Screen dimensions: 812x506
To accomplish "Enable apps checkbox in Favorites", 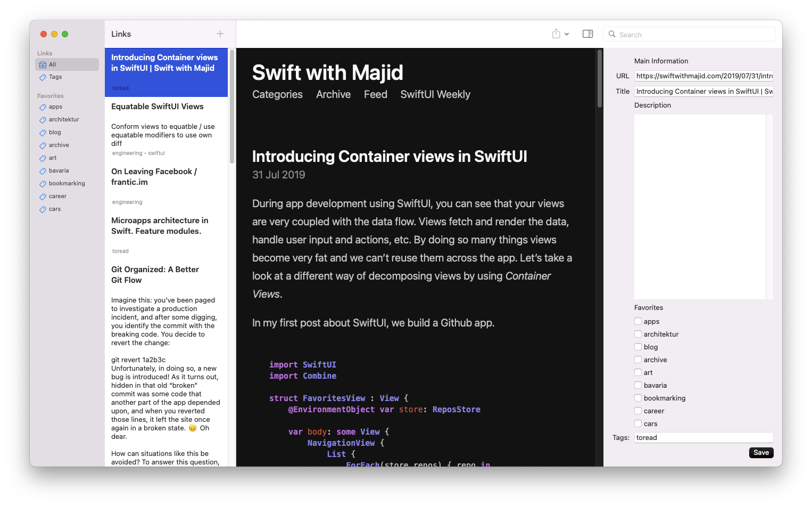I will [638, 321].
